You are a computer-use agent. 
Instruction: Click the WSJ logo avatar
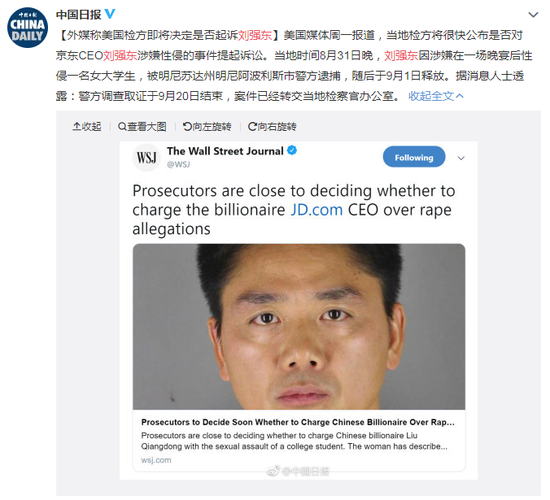tap(147, 158)
